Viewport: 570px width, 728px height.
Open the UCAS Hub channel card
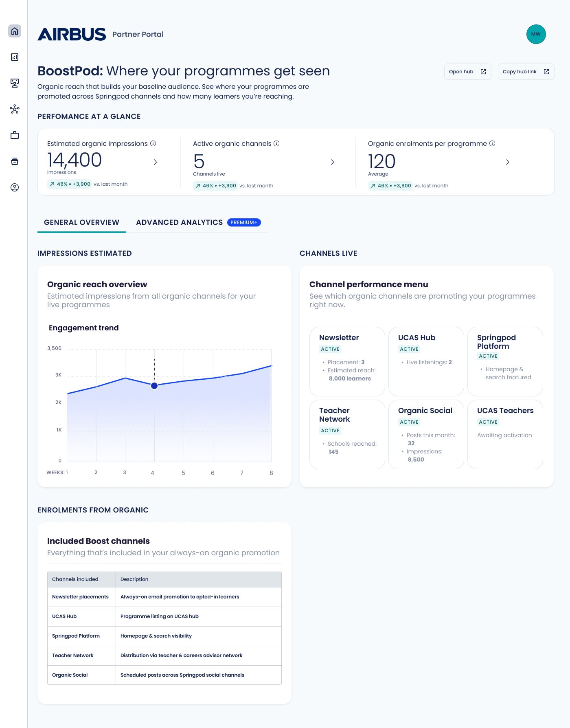426,361
